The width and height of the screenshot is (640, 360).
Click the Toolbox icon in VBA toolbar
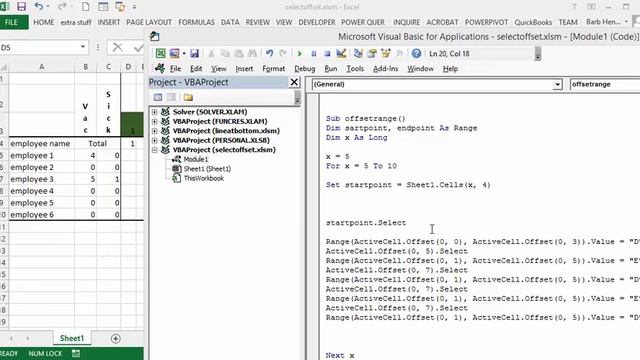[400, 53]
